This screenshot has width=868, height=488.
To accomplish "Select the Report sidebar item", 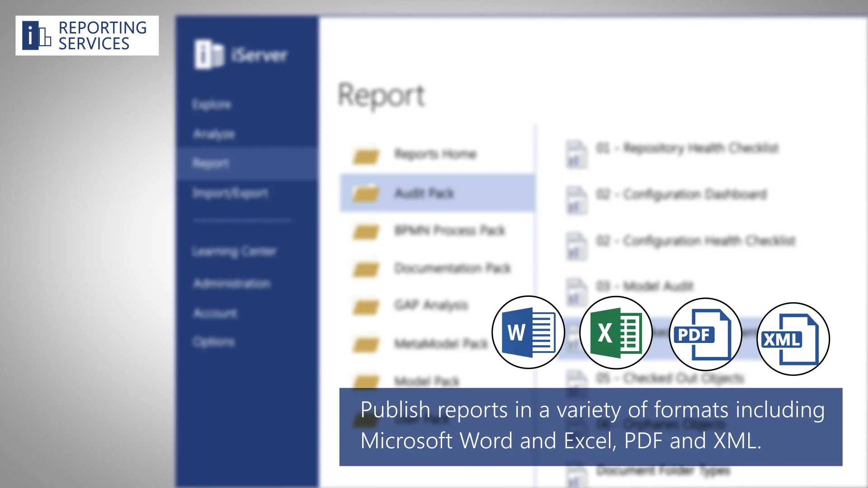I will coord(211,163).
